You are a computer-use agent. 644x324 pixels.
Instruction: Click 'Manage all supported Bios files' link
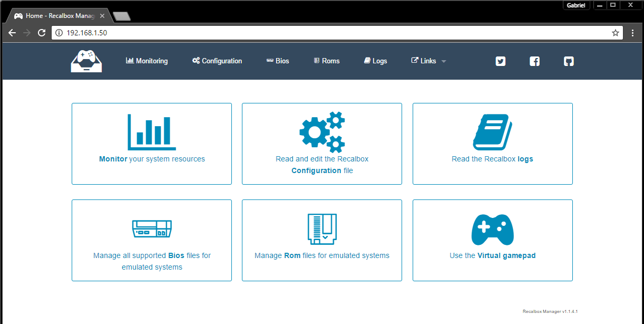pos(152,261)
